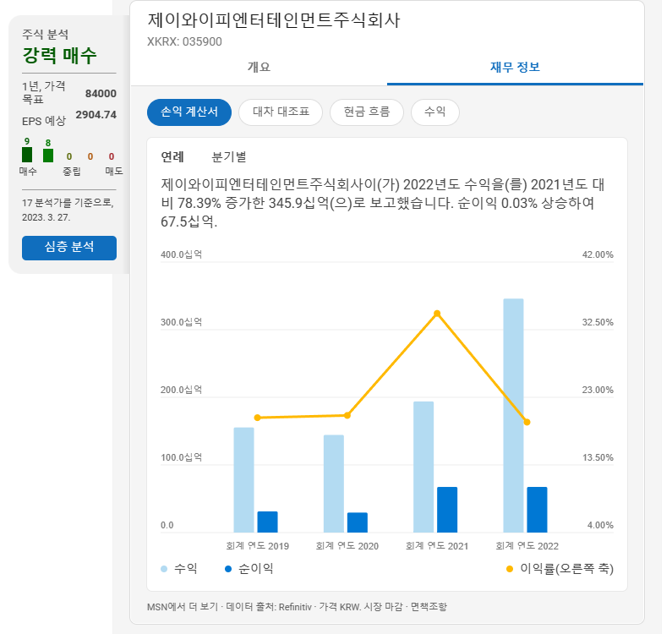Click the 회계 연도 2021 axis label
The width and height of the screenshot is (672, 634).
[437, 546]
